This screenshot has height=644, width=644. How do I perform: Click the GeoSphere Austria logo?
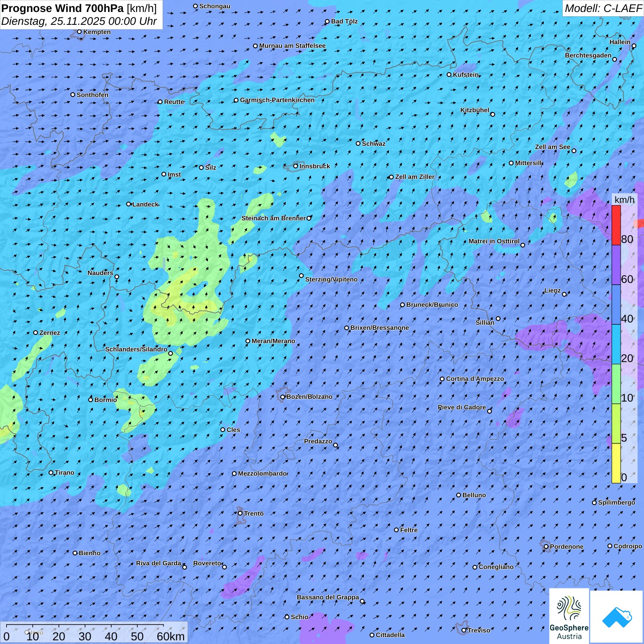pyautogui.click(x=569, y=616)
